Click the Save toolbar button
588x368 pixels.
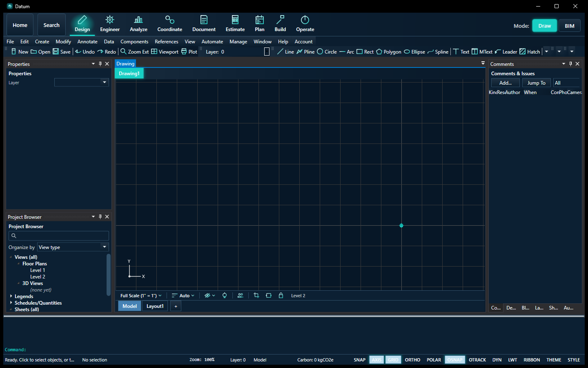coord(62,52)
